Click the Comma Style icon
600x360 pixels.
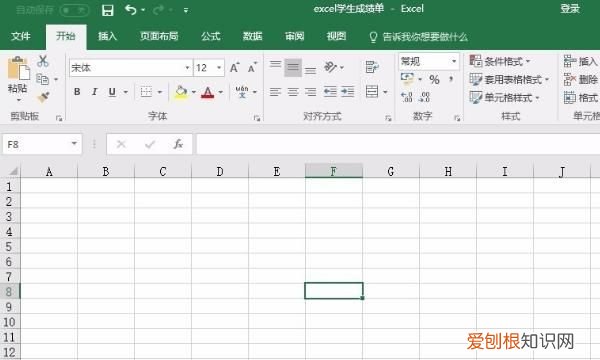coord(451,80)
